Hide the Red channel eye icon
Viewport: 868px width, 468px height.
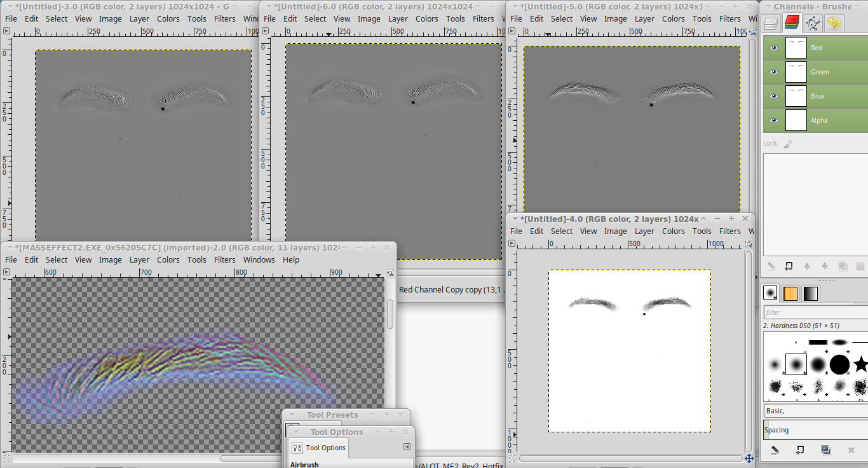773,48
